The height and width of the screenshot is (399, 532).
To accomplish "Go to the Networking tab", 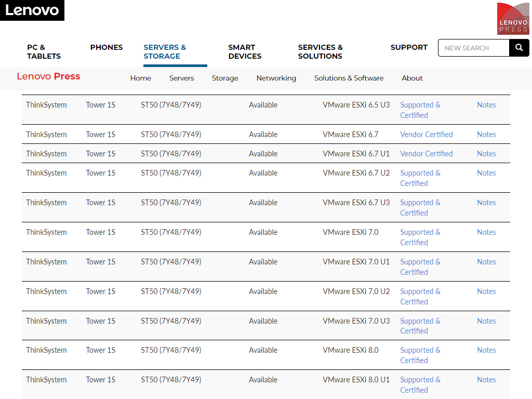I will (276, 78).
